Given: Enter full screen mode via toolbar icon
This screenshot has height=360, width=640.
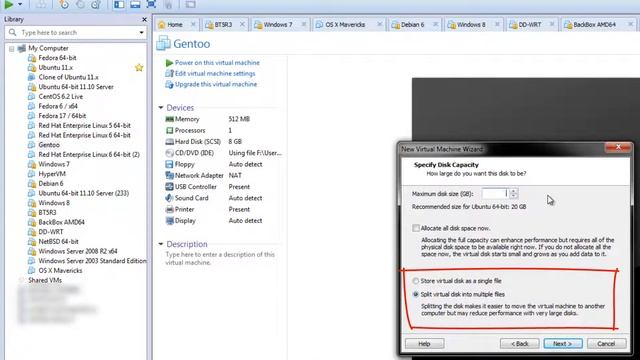Looking at the screenshot, I should coord(151,4).
